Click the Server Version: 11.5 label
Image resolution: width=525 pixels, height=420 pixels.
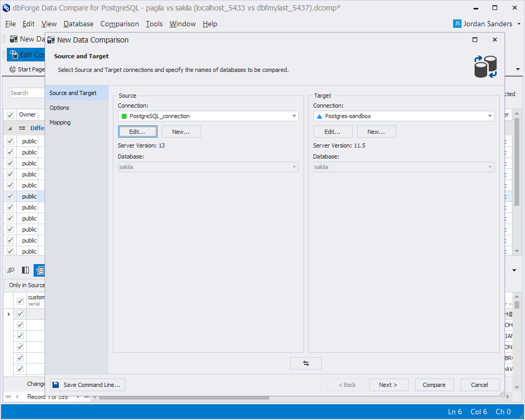(x=339, y=145)
